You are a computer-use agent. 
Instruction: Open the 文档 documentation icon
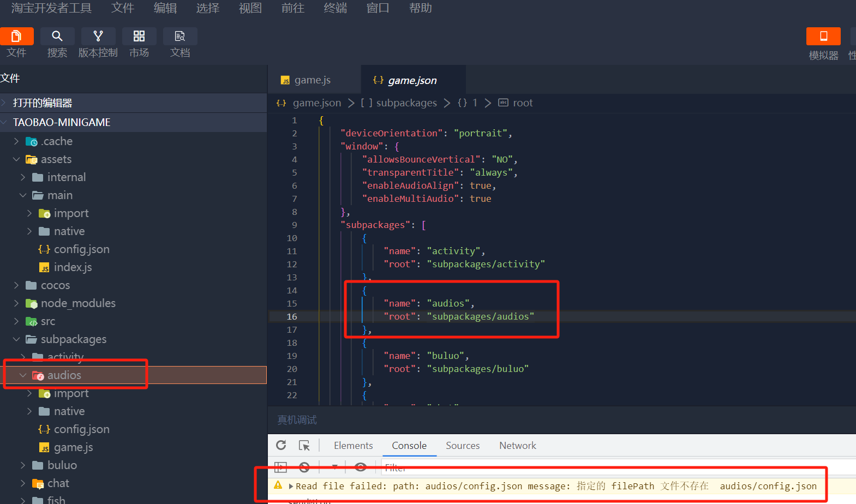(x=180, y=37)
